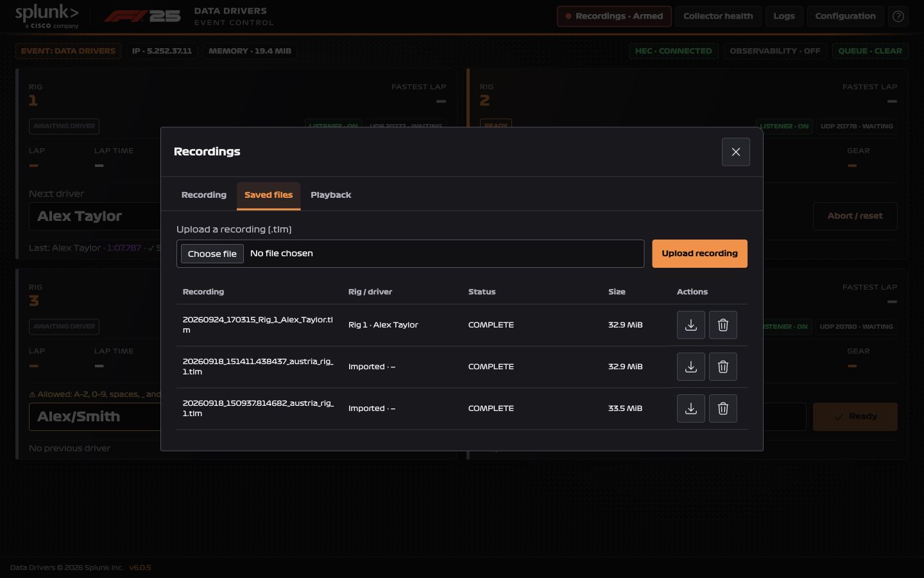Delete the 20260918_150937 austria rig recording

(723, 408)
